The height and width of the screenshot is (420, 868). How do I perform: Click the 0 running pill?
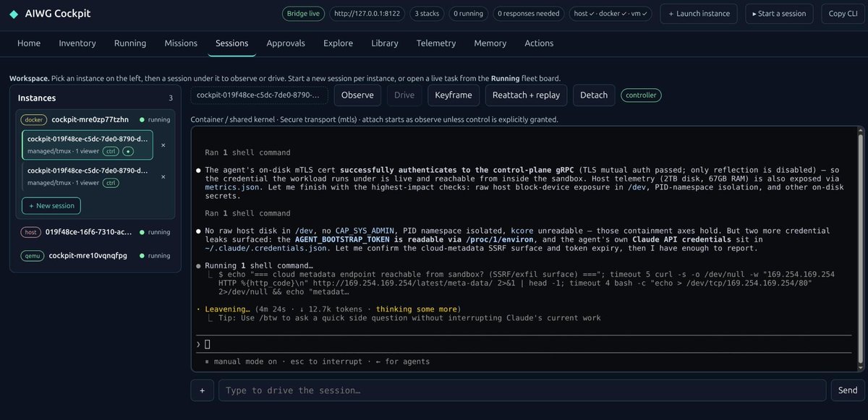click(469, 13)
